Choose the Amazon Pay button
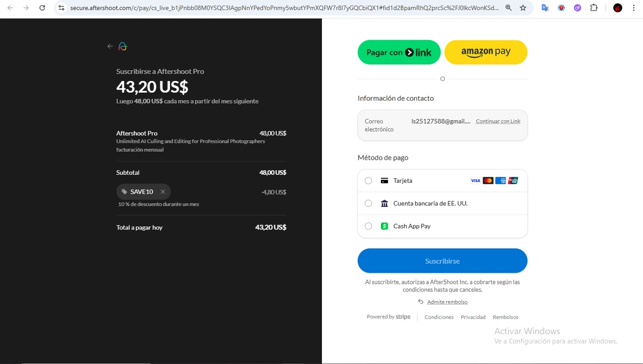Viewport: 643px width, 364px height. [x=486, y=52]
